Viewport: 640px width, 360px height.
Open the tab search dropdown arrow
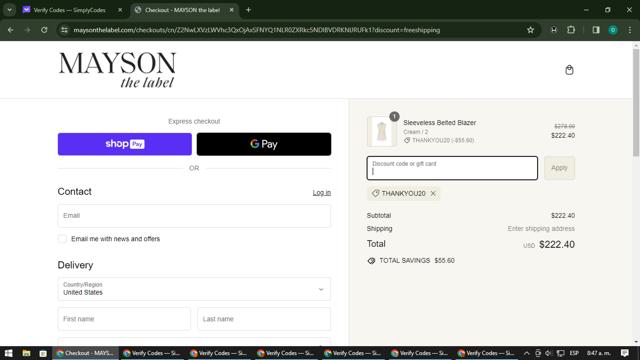[x=9, y=10]
